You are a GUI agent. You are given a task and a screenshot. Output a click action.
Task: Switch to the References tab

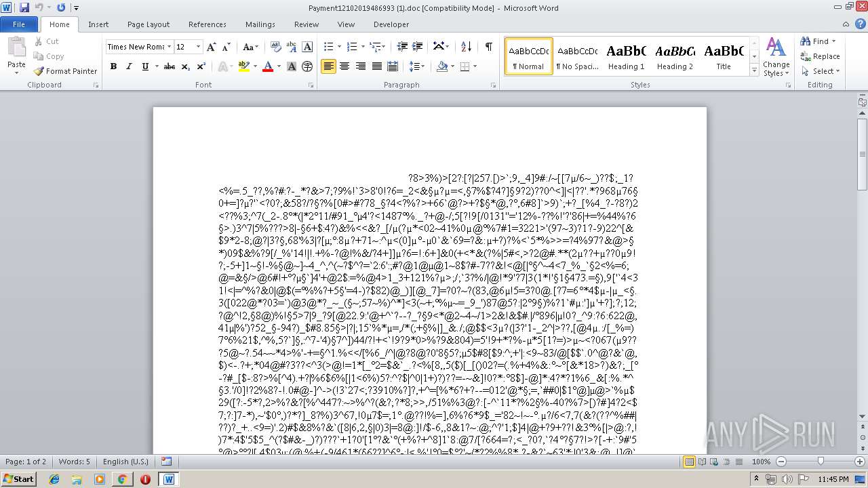click(208, 24)
